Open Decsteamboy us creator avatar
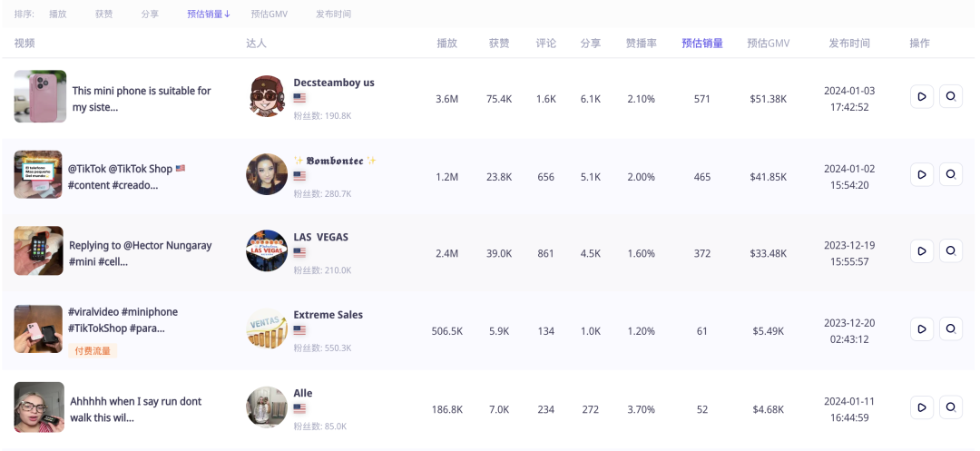 [x=267, y=96]
